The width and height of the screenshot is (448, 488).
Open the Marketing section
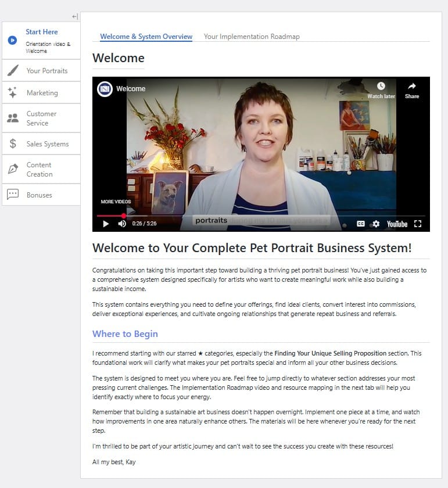point(41,93)
